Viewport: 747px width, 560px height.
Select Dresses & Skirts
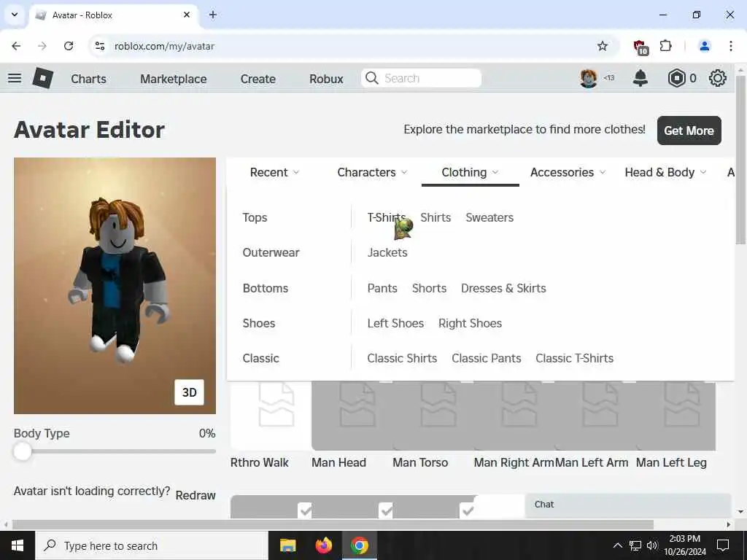[x=503, y=288]
